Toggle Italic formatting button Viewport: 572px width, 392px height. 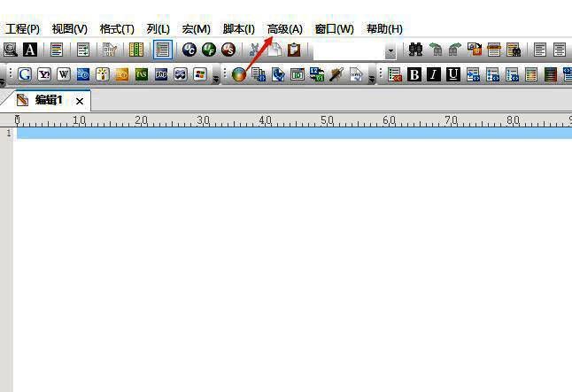coord(434,74)
